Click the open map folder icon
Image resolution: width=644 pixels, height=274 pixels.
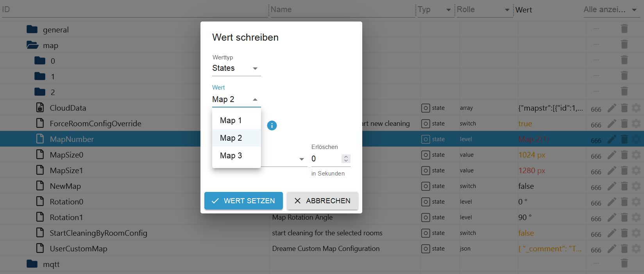pos(32,45)
